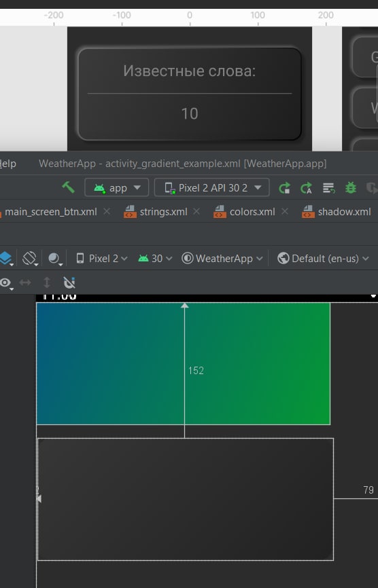Click the Apply Code Changes icon
The height and width of the screenshot is (588, 378).
tap(307, 187)
